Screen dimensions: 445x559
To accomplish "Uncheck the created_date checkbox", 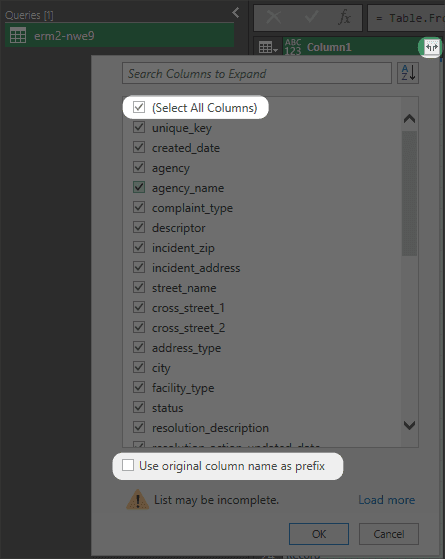I will pyautogui.click(x=139, y=147).
